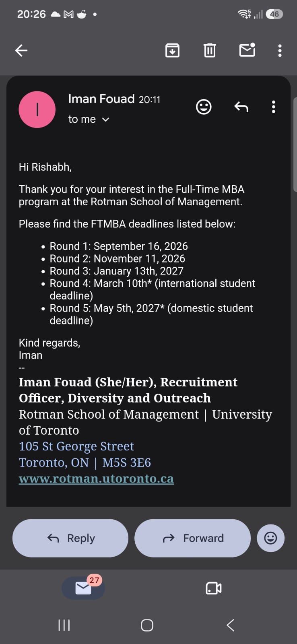
Task: Mark the email as unread
Action: [247, 50]
